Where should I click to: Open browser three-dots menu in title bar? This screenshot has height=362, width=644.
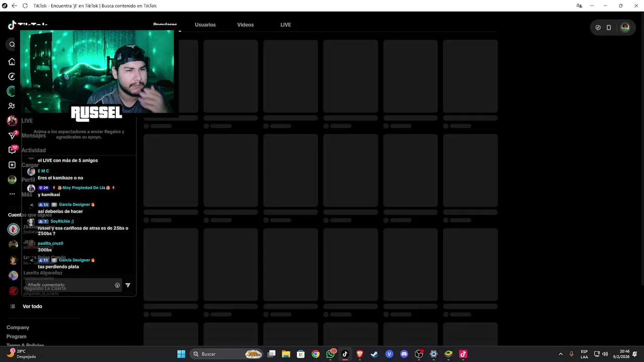tap(592, 6)
